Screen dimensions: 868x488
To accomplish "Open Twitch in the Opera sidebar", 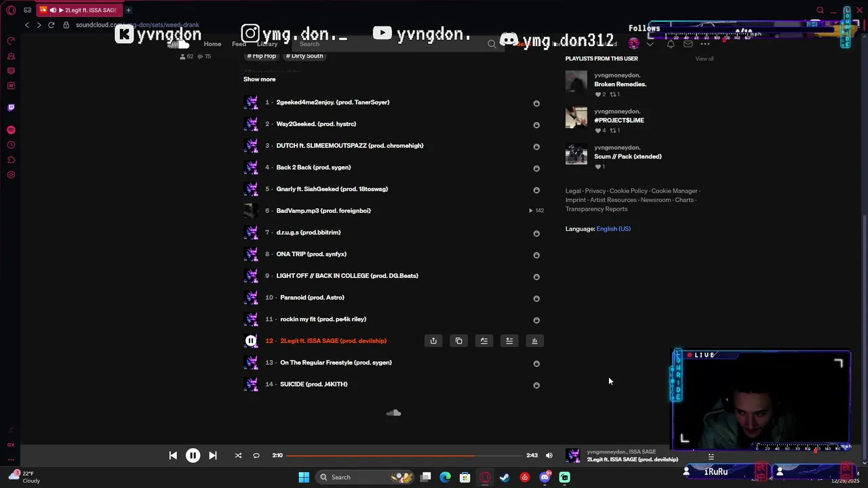I will (11, 107).
